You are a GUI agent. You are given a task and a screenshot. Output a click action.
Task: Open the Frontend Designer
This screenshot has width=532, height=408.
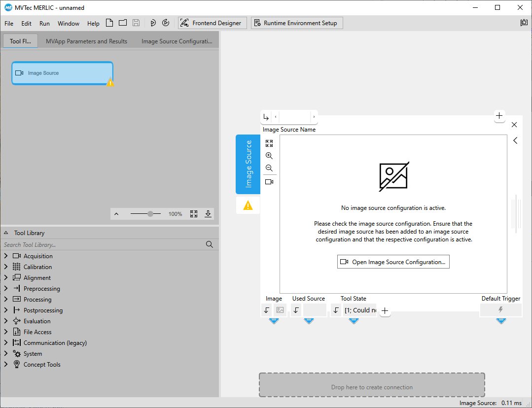point(212,23)
